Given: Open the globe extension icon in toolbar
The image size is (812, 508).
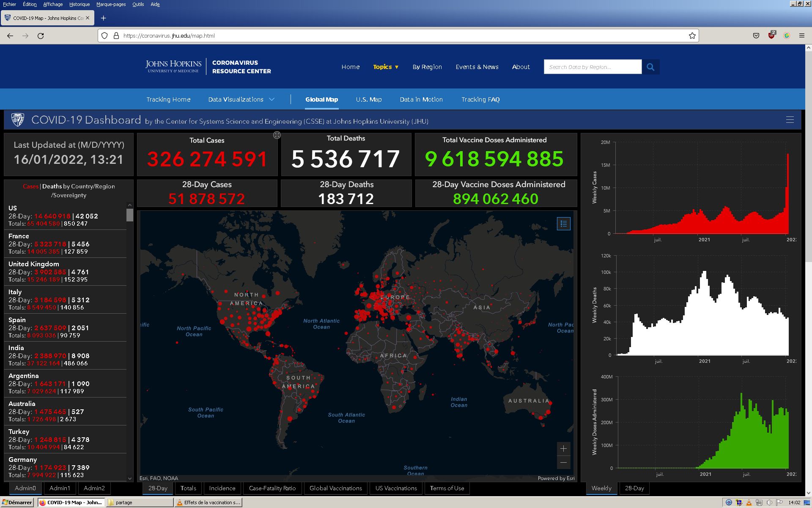Looking at the screenshot, I should click(787, 36).
